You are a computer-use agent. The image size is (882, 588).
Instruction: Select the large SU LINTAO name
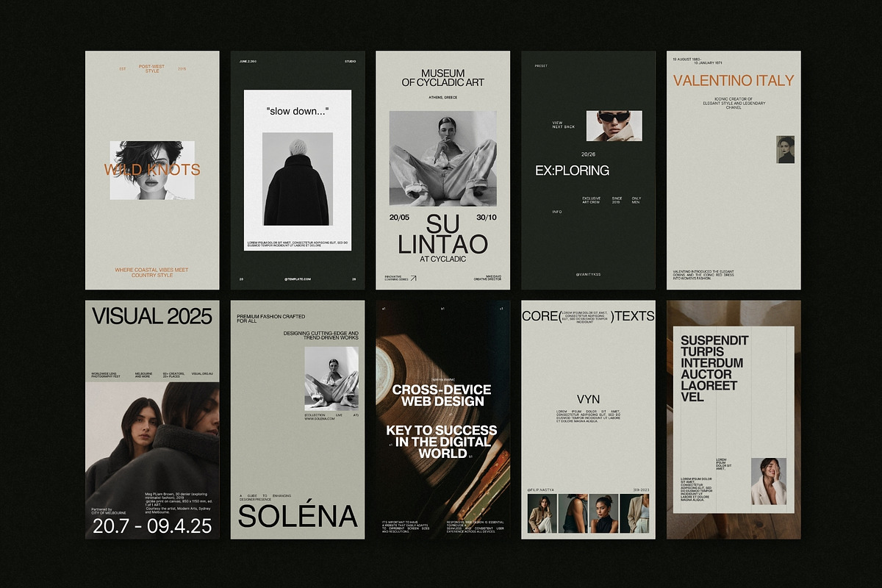point(443,234)
